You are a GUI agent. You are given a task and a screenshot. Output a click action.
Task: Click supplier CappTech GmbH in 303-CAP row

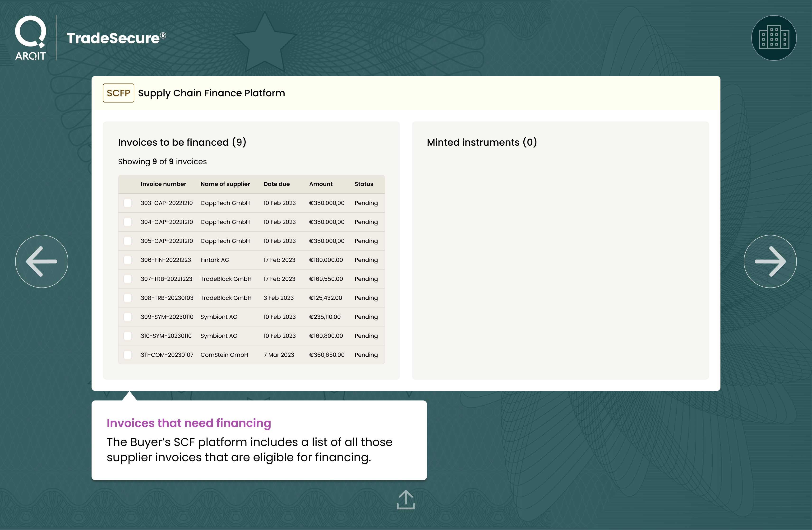[225, 203]
